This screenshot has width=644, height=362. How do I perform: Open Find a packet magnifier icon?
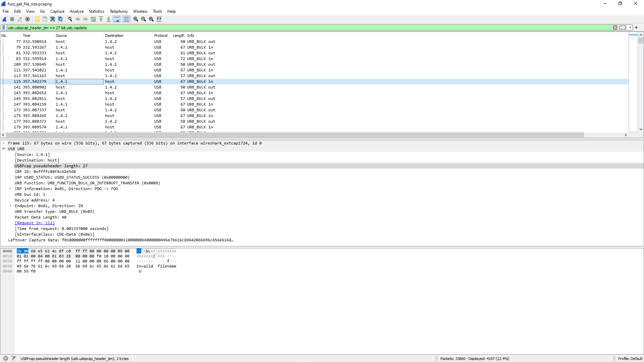(70, 19)
